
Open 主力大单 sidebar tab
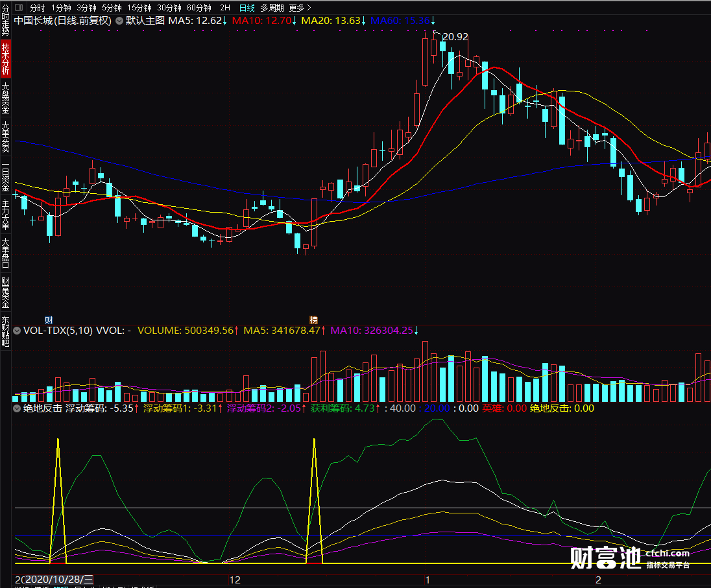[5, 215]
